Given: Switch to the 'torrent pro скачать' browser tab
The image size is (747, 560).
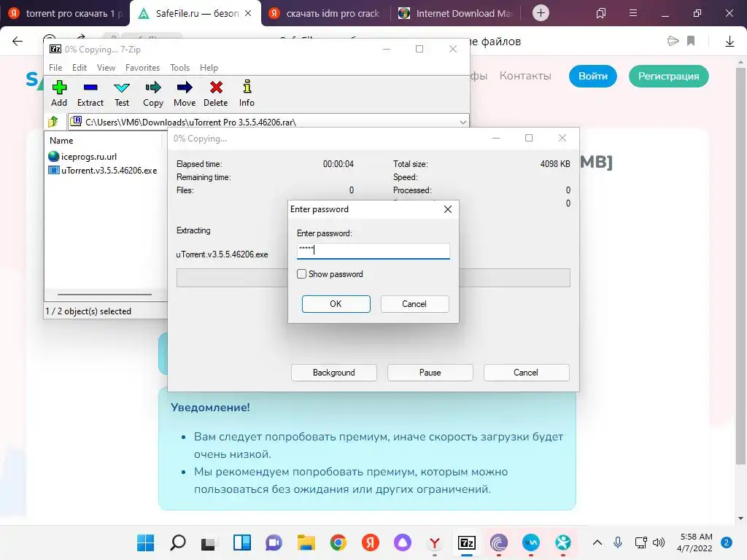Looking at the screenshot, I should (x=65, y=13).
